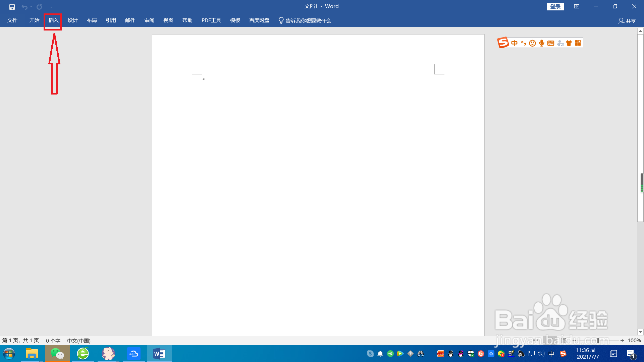Toggle Sogou Chinese/English mode 中 button
This screenshot has width=644, height=362.
tap(514, 43)
